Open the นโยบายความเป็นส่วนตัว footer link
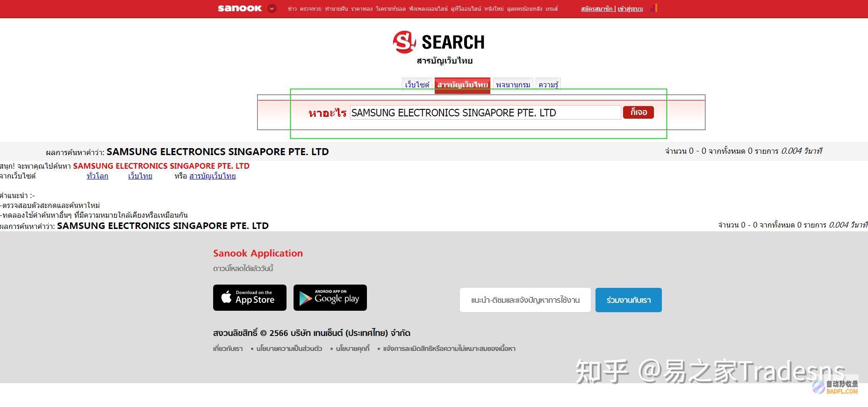Image resolution: width=868 pixels, height=407 pixels. (289, 349)
